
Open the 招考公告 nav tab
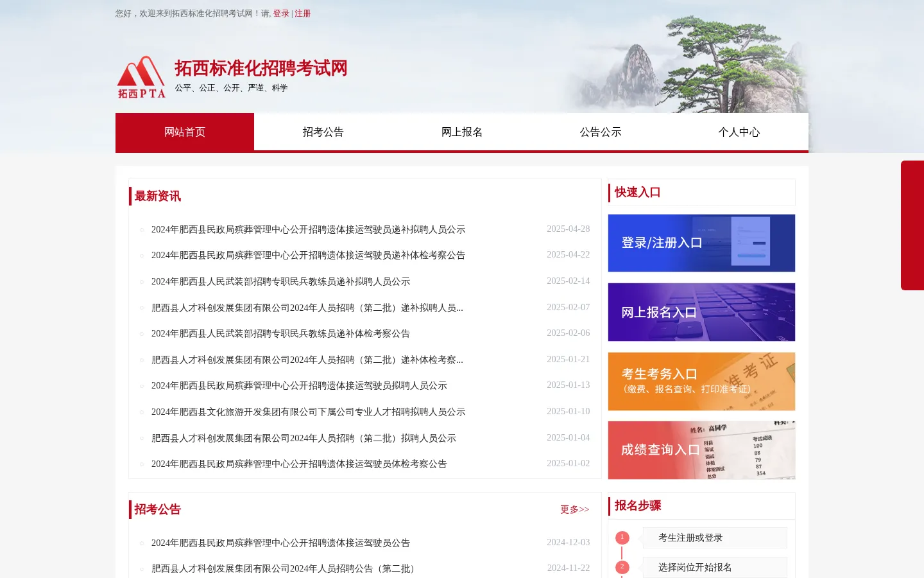coord(323,132)
